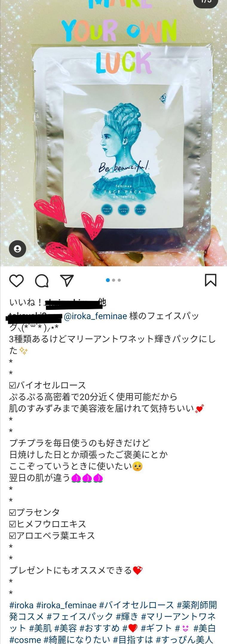Tap the tagged people profile icon

pyautogui.click(x=17, y=249)
